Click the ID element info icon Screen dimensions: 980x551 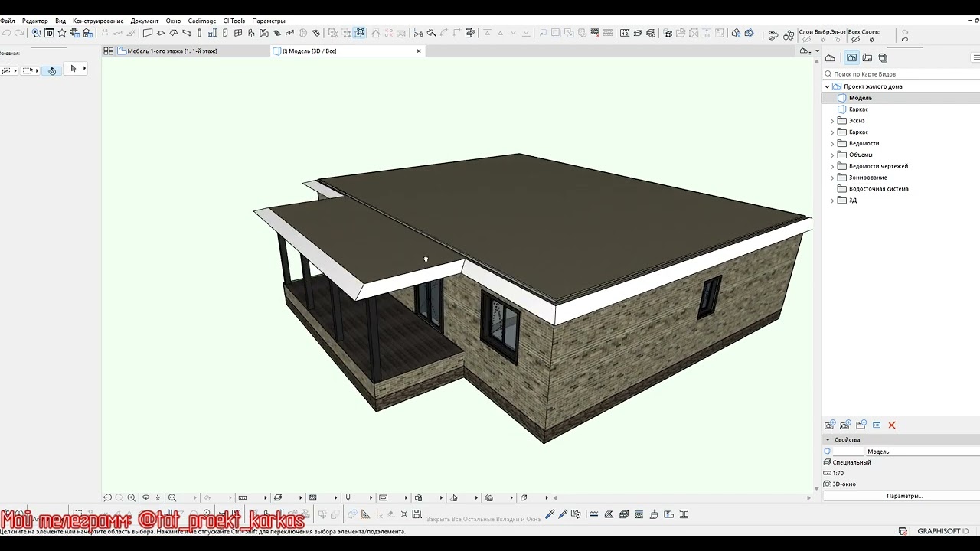tap(49, 33)
